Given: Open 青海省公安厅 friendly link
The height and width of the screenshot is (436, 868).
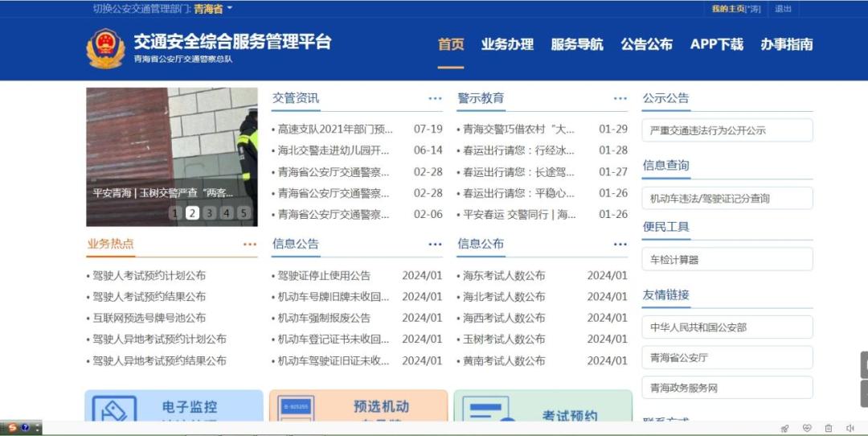Looking at the screenshot, I should tap(727, 358).
